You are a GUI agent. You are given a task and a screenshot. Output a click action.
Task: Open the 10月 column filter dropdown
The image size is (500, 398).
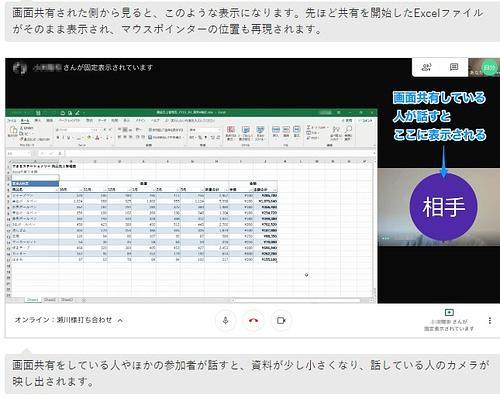(x=81, y=190)
